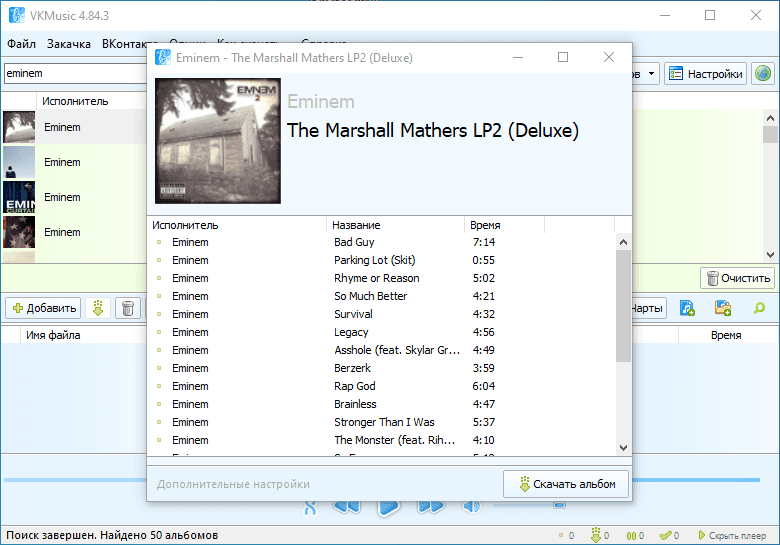
Task: Click the album results scroll down arrow
Action: click(x=770, y=255)
